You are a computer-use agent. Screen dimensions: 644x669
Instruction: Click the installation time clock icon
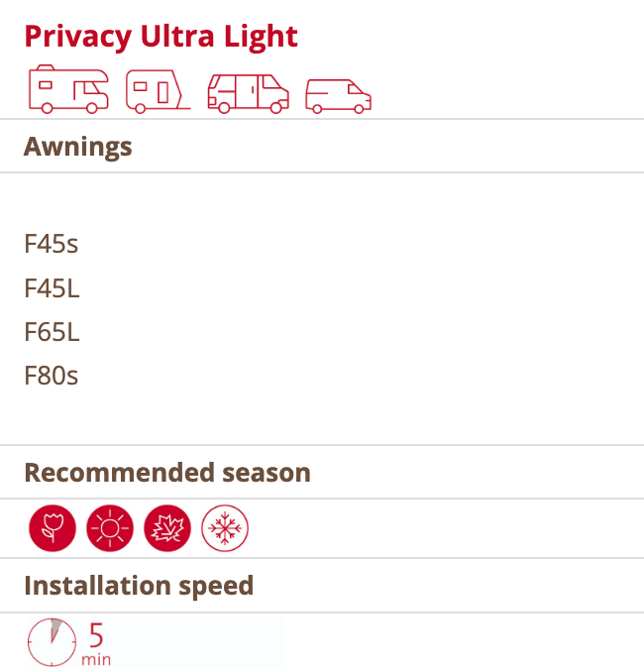pos(52,641)
